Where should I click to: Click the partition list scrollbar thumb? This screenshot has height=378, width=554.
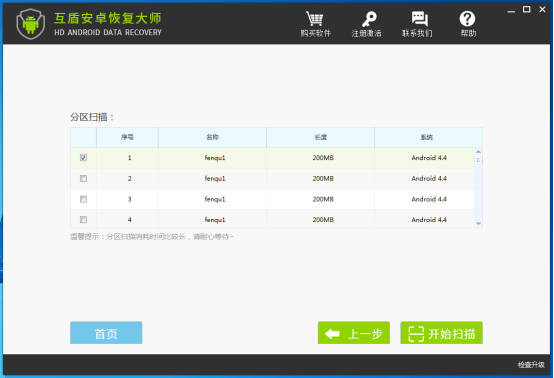point(478,160)
